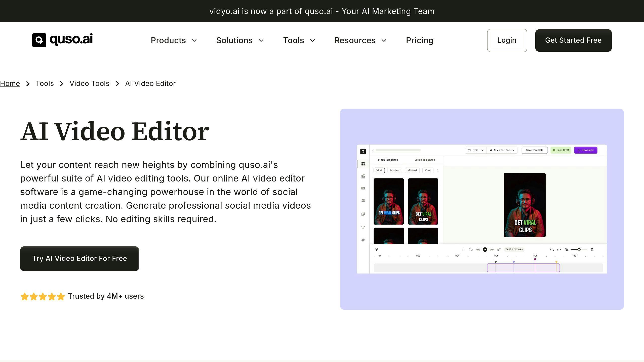
Task: Switch to the Stock Templates tab
Action: (388, 160)
